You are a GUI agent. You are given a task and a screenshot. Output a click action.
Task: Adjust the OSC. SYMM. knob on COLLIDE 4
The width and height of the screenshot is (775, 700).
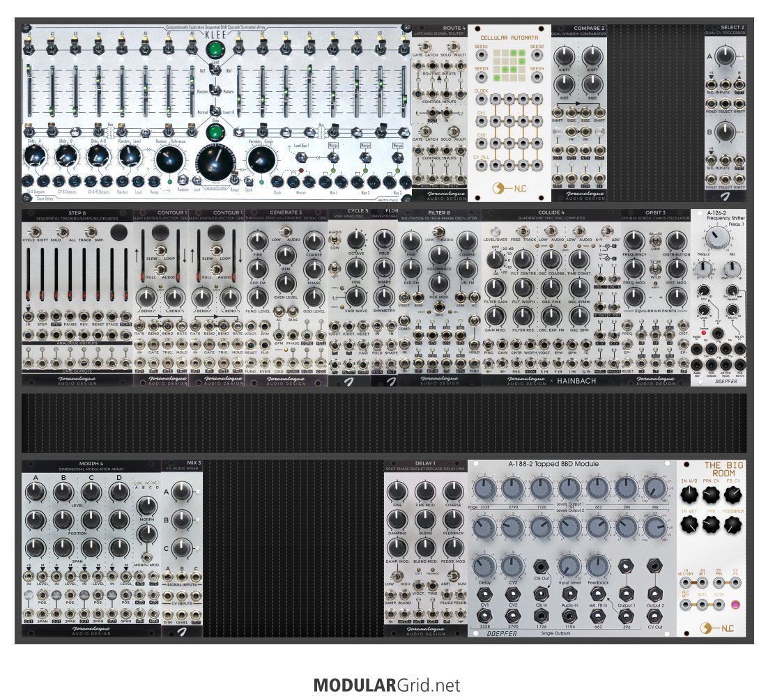point(578,288)
